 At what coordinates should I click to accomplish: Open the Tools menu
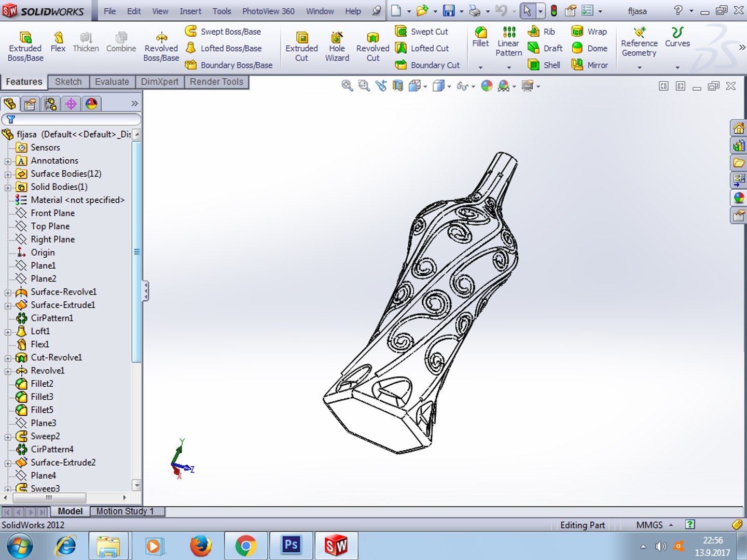point(222,11)
